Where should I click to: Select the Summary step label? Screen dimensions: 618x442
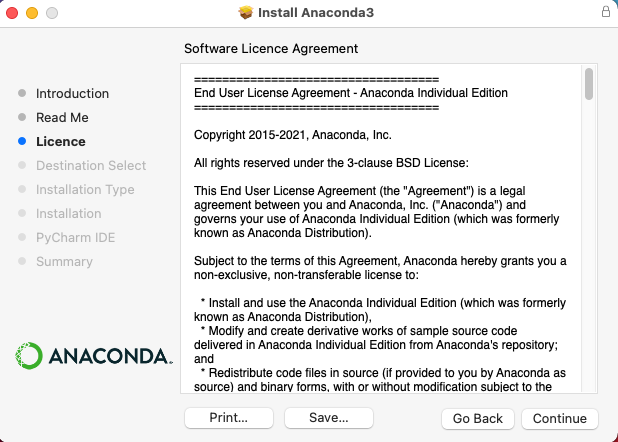point(64,262)
